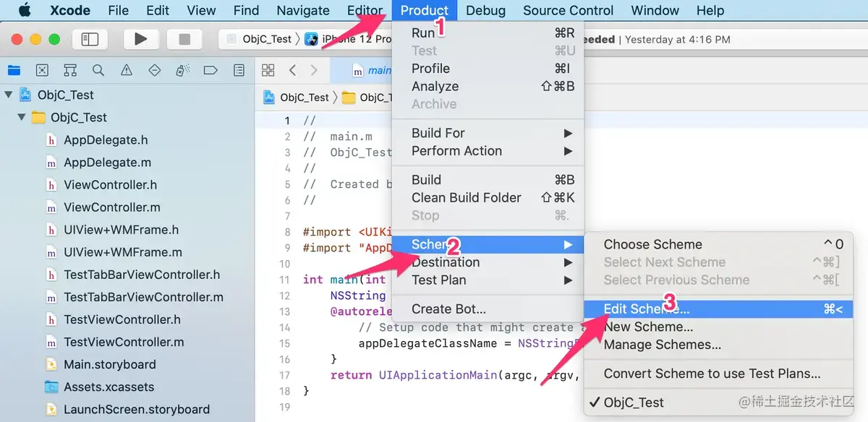Viewport: 868px width, 422px height.
Task: Select AppDelegate.m in navigator
Action: 107,162
